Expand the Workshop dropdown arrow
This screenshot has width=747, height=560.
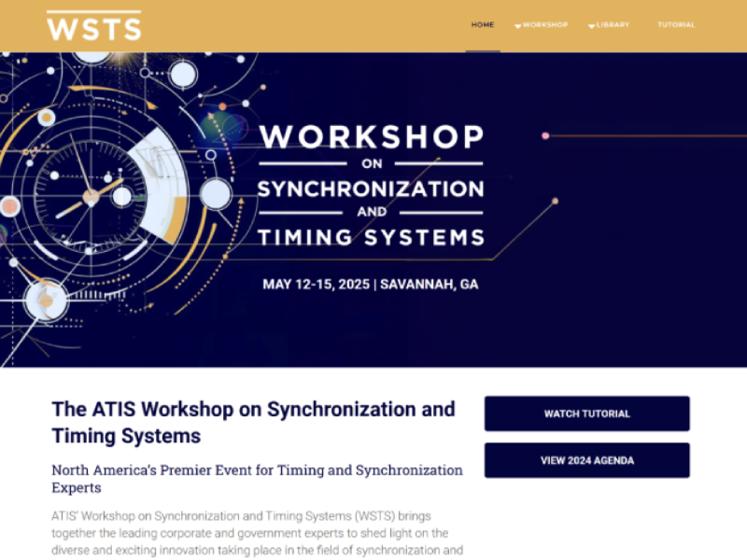[x=517, y=26]
